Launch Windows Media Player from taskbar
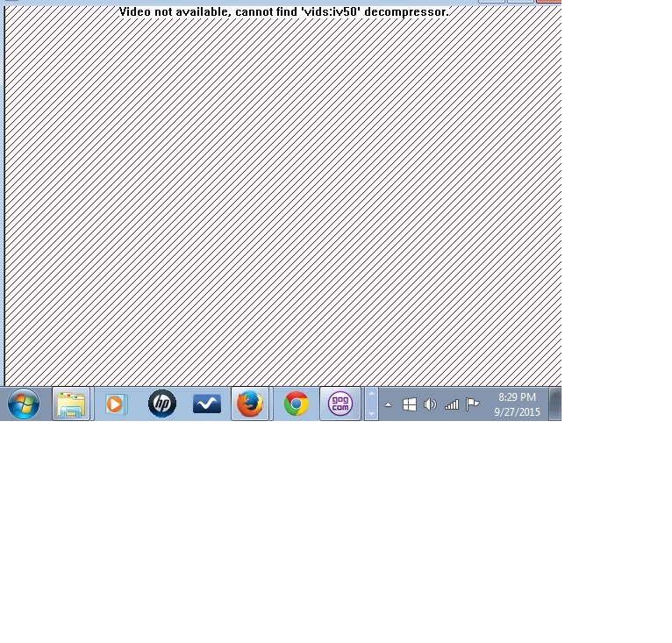 (116, 404)
